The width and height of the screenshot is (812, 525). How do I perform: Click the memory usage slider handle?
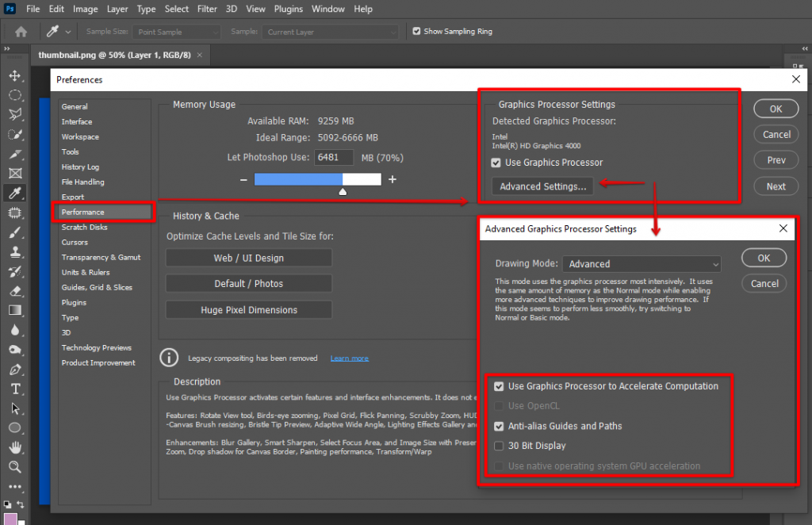coord(343,192)
